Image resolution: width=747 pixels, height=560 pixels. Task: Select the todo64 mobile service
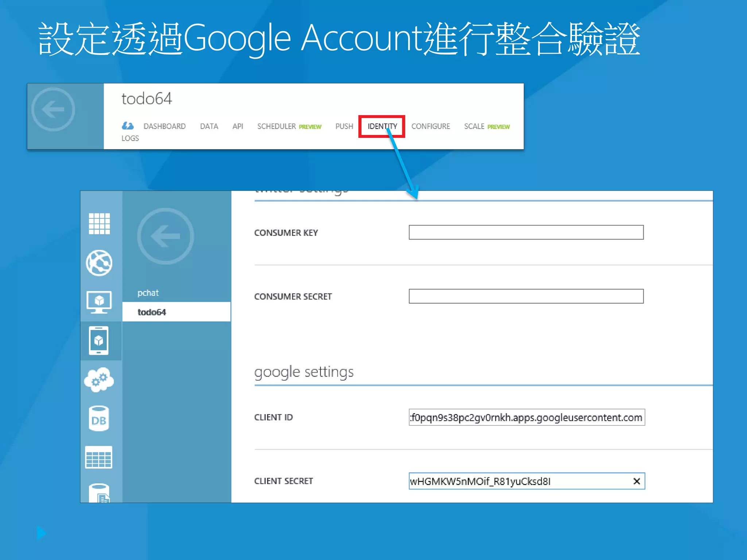pyautogui.click(x=177, y=312)
